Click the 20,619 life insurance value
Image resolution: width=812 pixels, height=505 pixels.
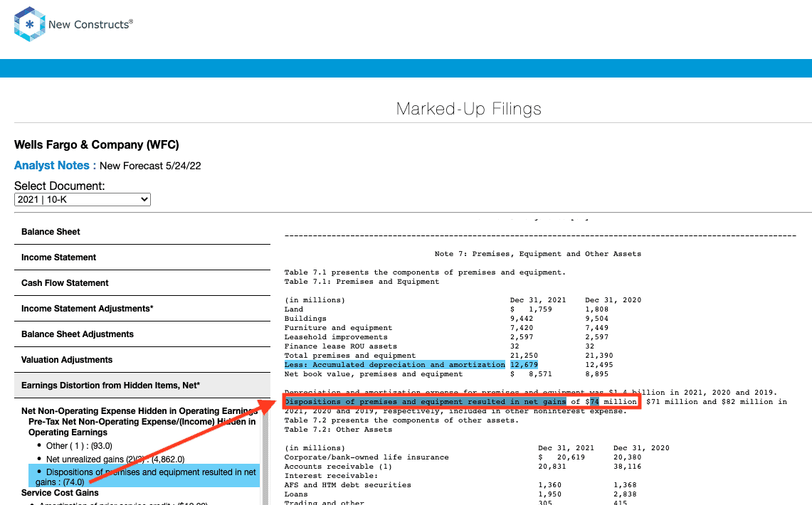pos(571,457)
